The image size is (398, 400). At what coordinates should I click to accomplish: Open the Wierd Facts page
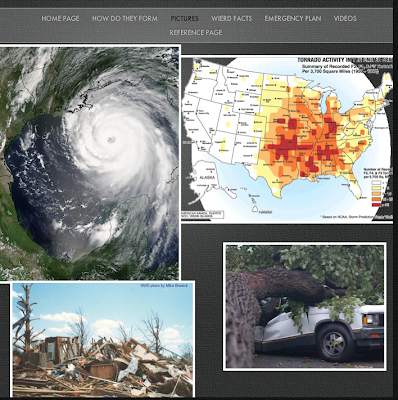point(232,18)
